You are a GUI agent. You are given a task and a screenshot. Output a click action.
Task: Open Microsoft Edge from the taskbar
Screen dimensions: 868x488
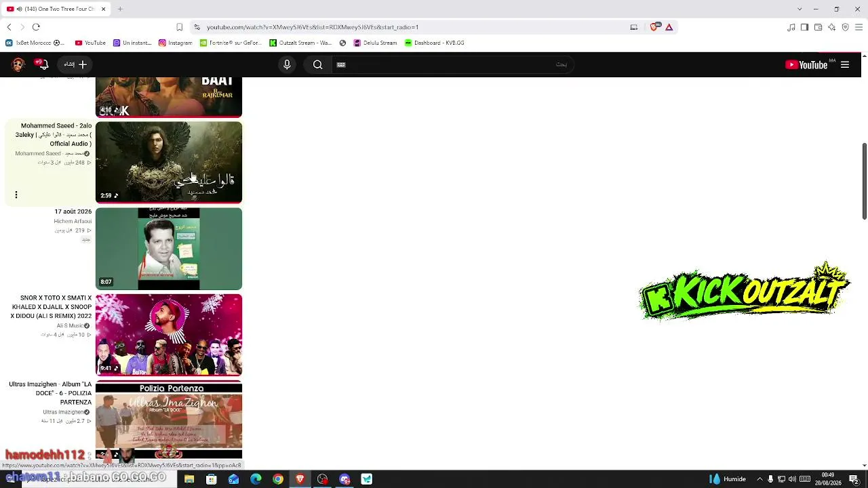(256, 479)
